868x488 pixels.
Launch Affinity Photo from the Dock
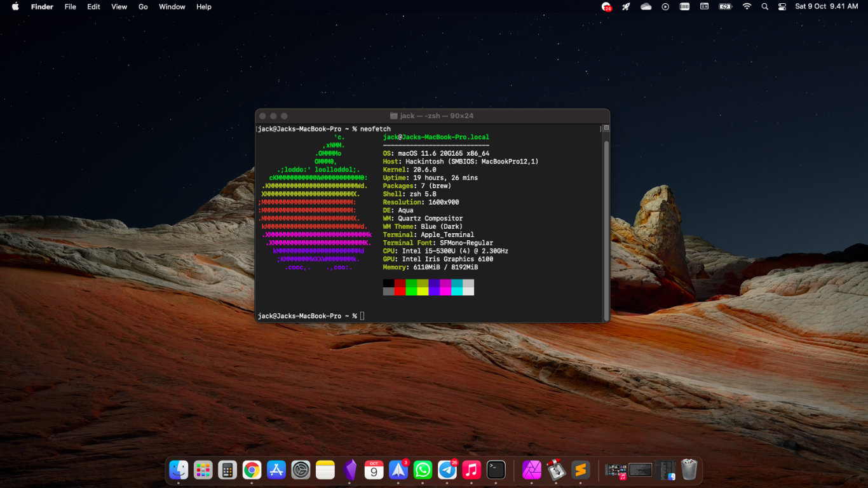pyautogui.click(x=532, y=470)
